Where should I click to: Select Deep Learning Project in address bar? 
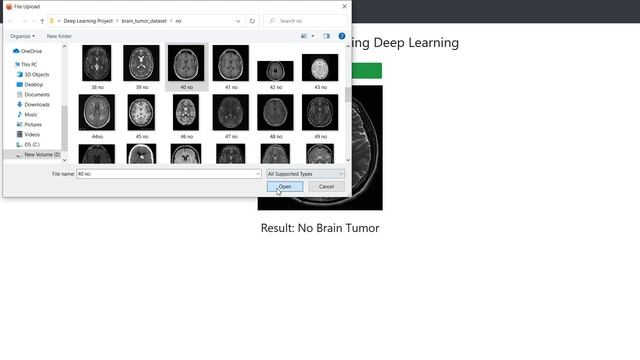point(88,21)
